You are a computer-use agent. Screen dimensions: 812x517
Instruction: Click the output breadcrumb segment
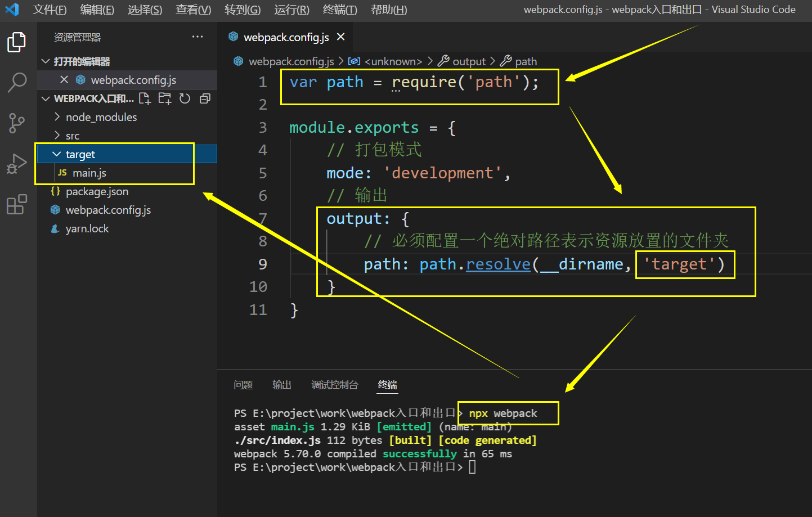(469, 61)
